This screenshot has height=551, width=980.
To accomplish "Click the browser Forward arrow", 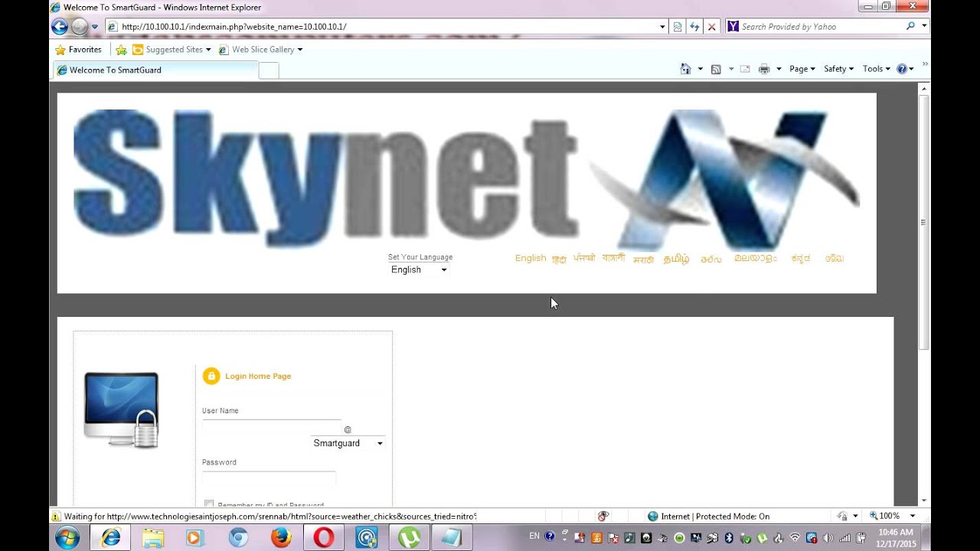I will click(80, 27).
